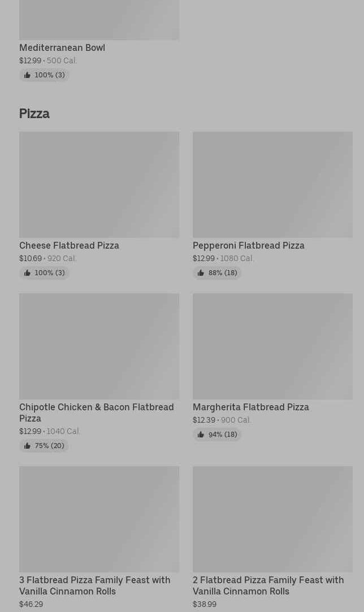Viewport: 364px width, 612px height.
Task: Click the Margherita Flatbread Pizza title
Action: (x=250, y=407)
